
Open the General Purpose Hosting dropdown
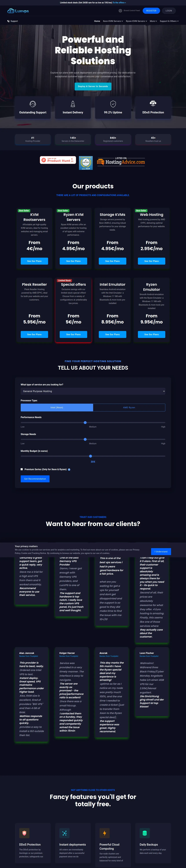coord(93,391)
